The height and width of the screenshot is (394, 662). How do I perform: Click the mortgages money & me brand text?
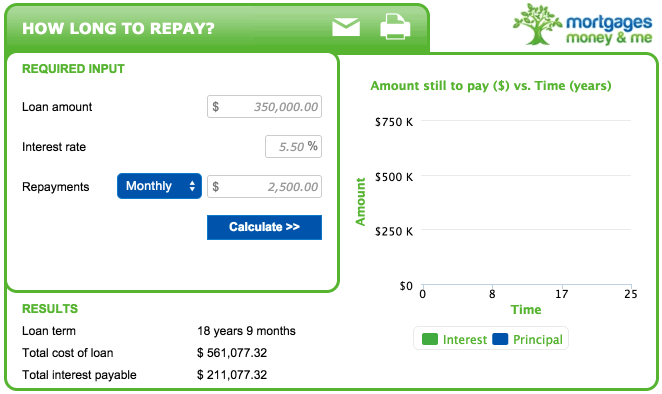coord(609,30)
